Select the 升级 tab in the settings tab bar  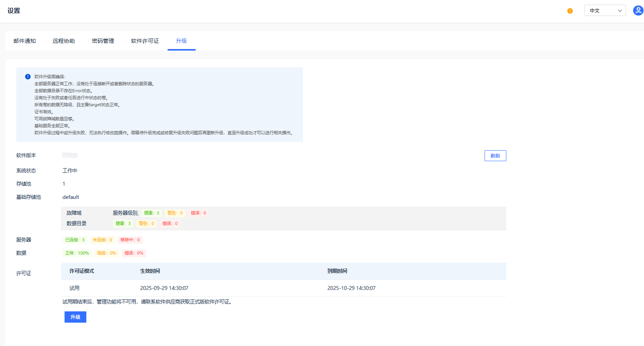coord(181,41)
